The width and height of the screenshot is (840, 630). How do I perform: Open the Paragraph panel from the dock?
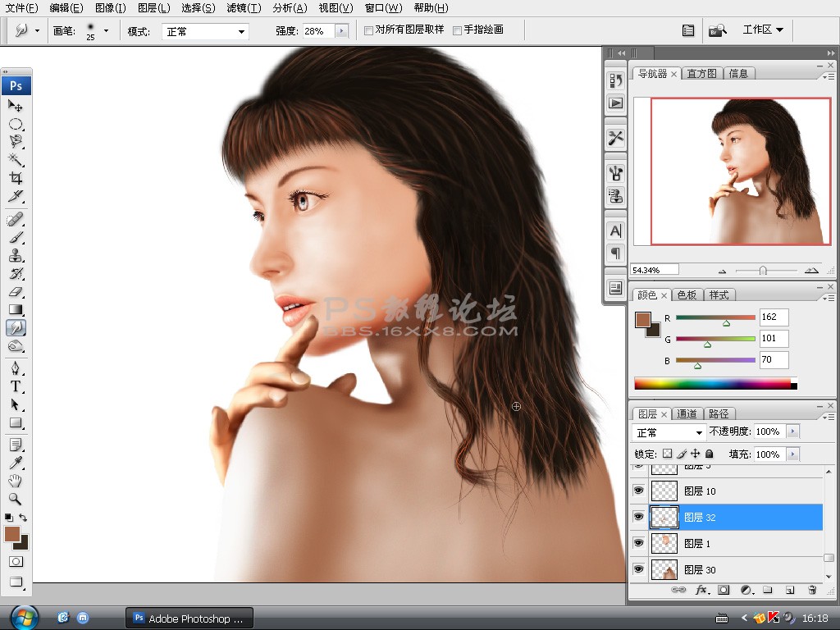pos(615,253)
